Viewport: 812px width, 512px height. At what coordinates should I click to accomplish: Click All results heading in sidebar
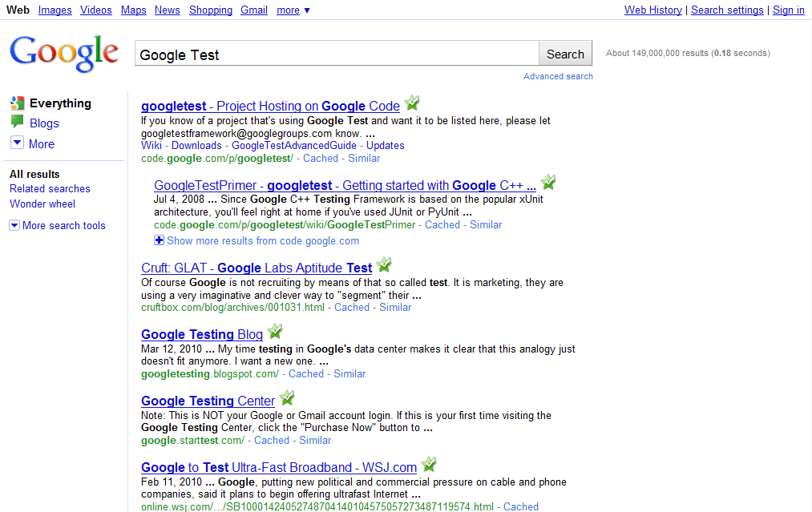[x=34, y=175]
